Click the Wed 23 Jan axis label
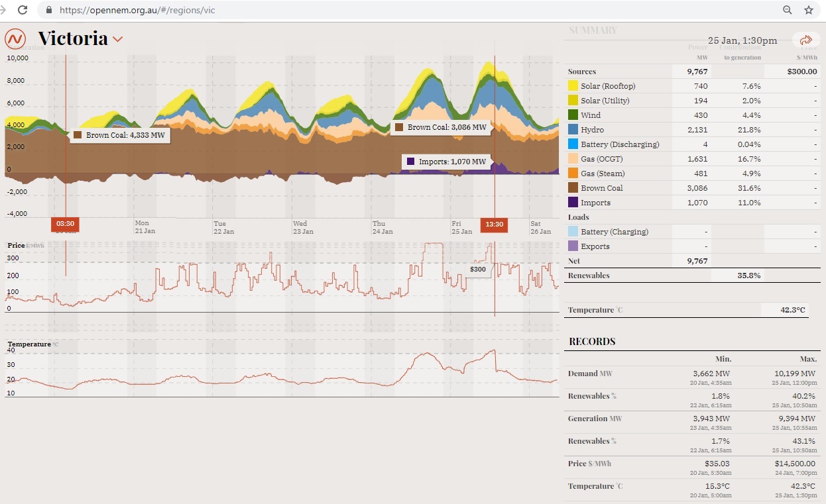826x504 pixels. click(x=303, y=227)
